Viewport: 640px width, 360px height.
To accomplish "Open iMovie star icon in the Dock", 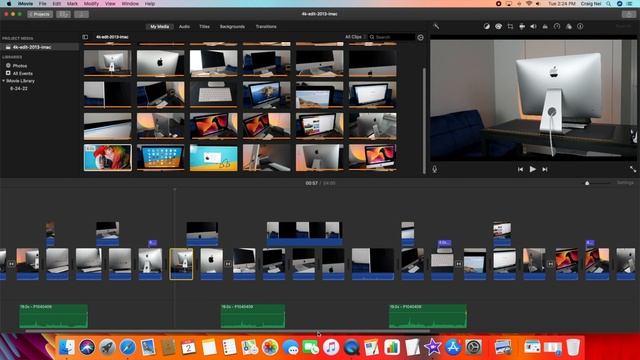I will click(433, 347).
